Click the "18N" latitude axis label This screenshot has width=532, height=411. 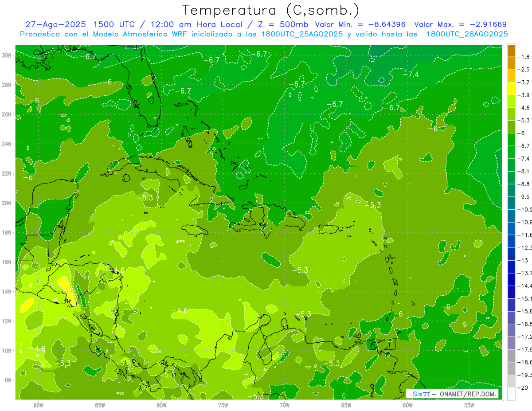pyautogui.click(x=7, y=232)
